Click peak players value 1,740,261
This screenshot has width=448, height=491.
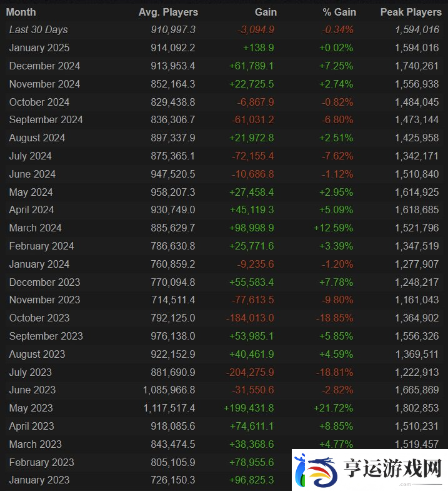coord(417,66)
